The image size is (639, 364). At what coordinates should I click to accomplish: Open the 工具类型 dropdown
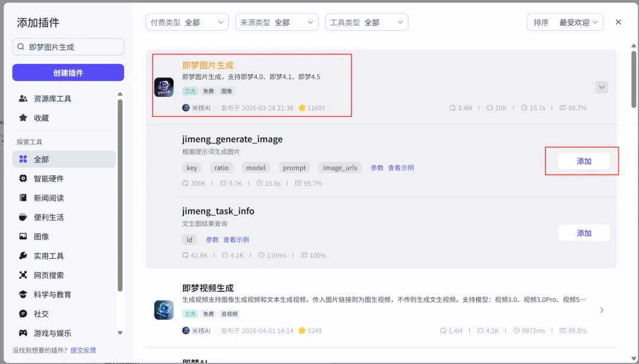coord(366,22)
